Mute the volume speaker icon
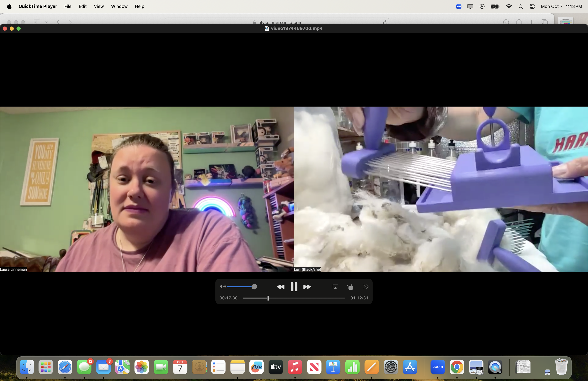Image resolution: width=588 pixels, height=381 pixels. click(x=222, y=287)
